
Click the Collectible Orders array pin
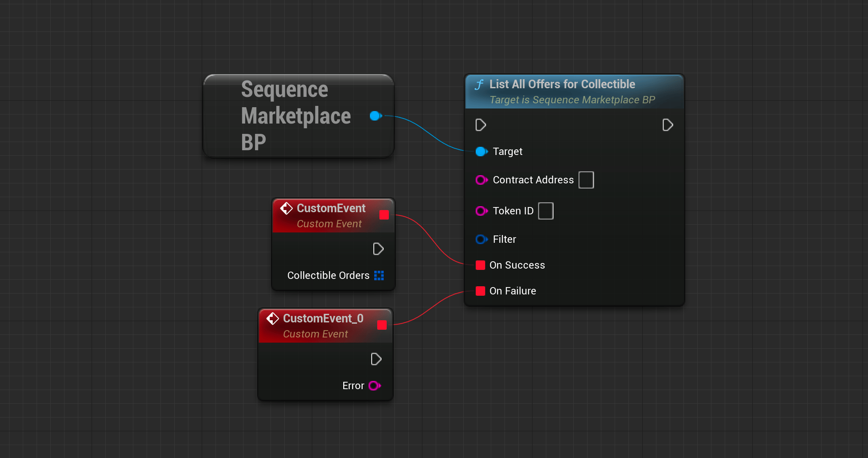(x=379, y=275)
